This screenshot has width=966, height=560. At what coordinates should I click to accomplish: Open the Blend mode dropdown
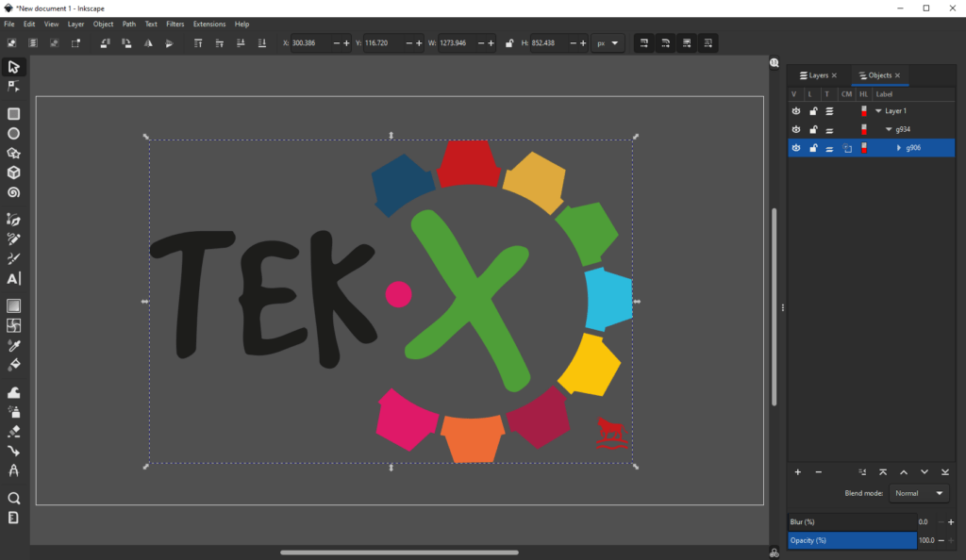click(919, 493)
